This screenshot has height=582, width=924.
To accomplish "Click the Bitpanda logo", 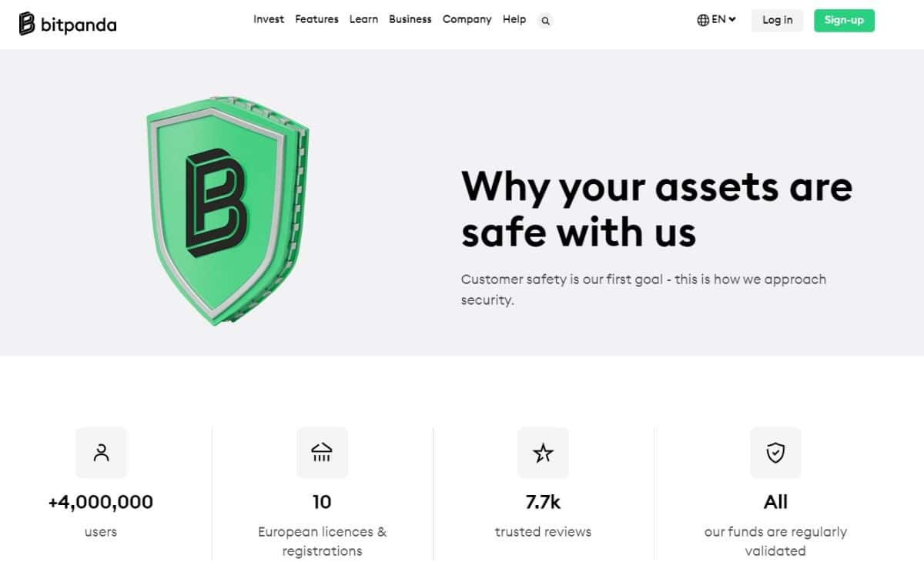I will pyautogui.click(x=67, y=23).
